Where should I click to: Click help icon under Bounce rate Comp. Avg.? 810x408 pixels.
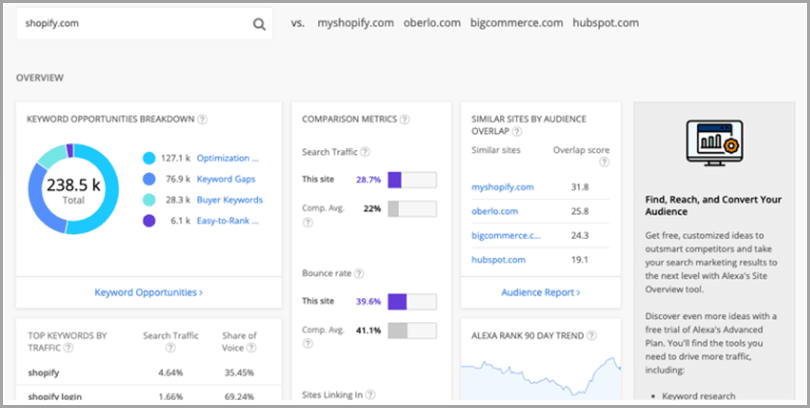point(307,343)
